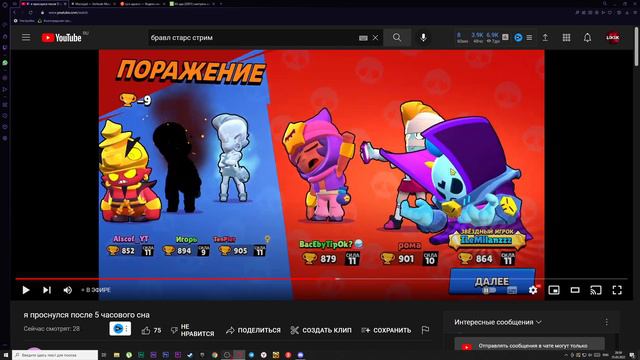Viewport: 640px width, 360px height.
Task: Switch to the third browser tab
Action: point(142,4)
